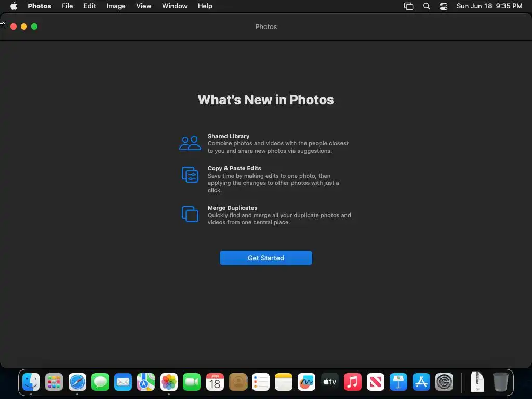
Task: Click the Photos icon in the Dock
Action: (169, 382)
